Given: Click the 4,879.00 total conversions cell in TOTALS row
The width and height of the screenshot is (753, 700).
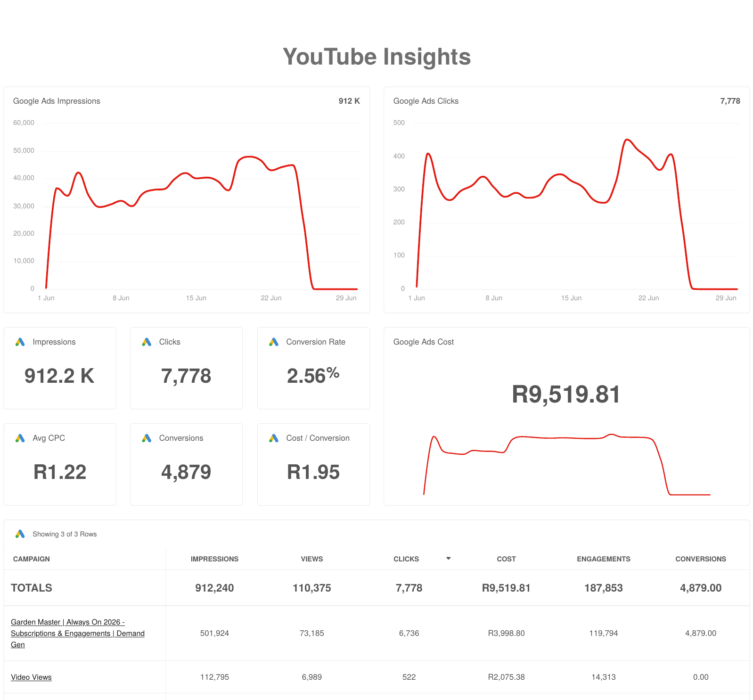Looking at the screenshot, I should click(x=701, y=588).
